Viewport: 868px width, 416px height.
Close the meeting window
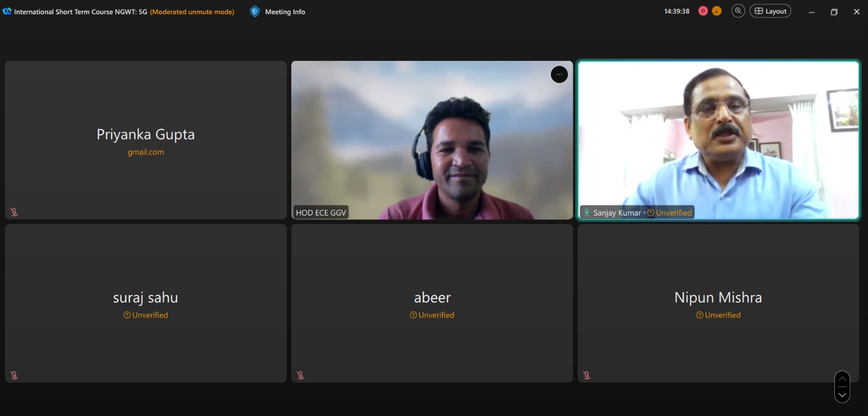click(857, 11)
